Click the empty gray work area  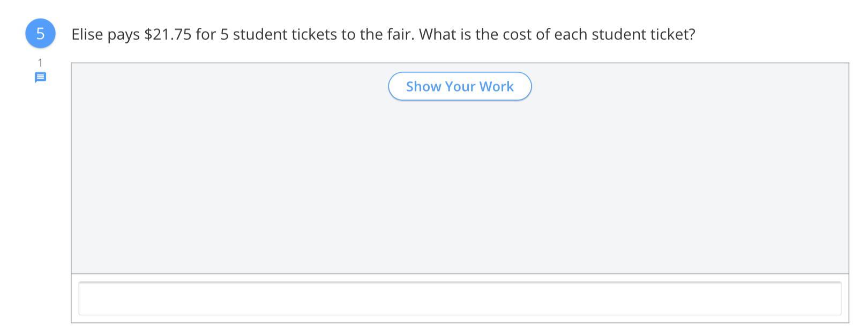(460, 187)
